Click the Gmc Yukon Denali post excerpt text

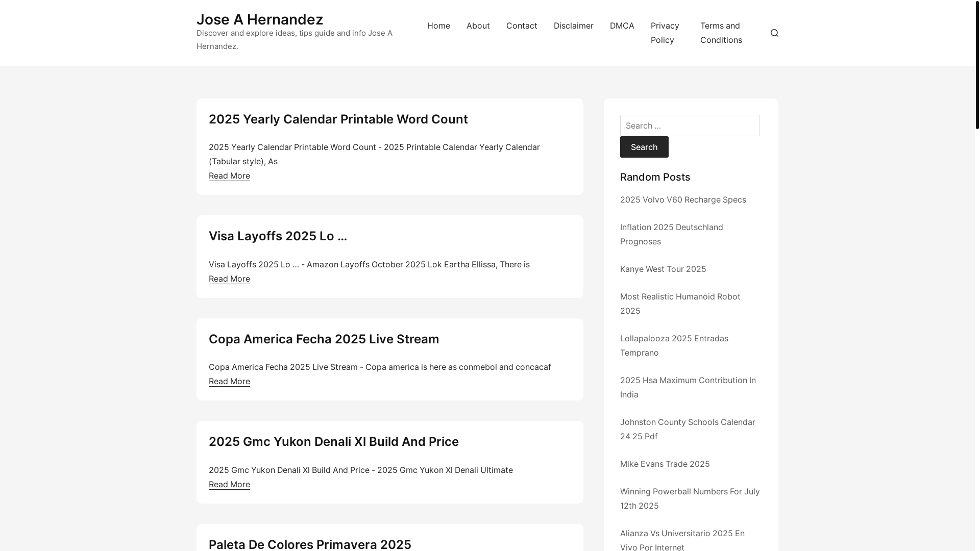(x=361, y=470)
